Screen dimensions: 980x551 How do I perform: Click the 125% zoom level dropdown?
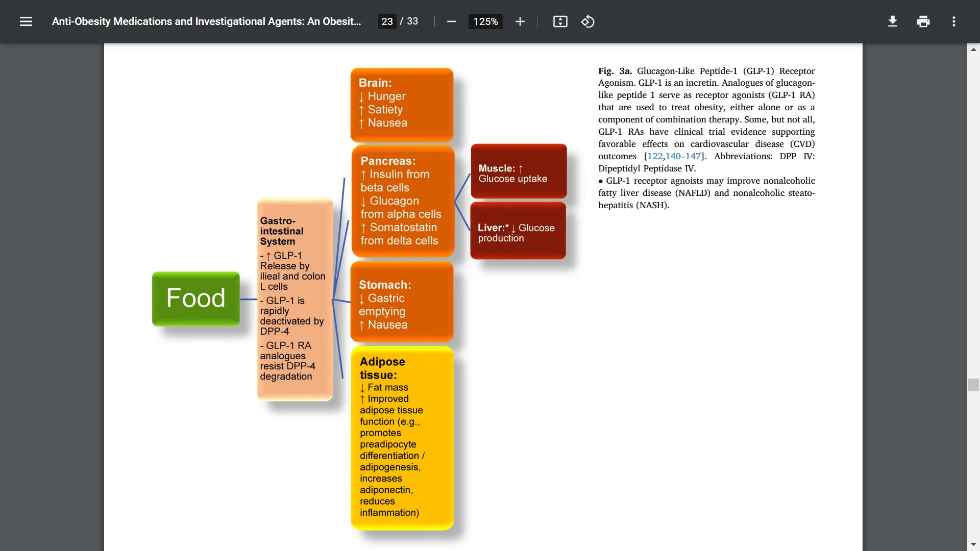pos(485,21)
